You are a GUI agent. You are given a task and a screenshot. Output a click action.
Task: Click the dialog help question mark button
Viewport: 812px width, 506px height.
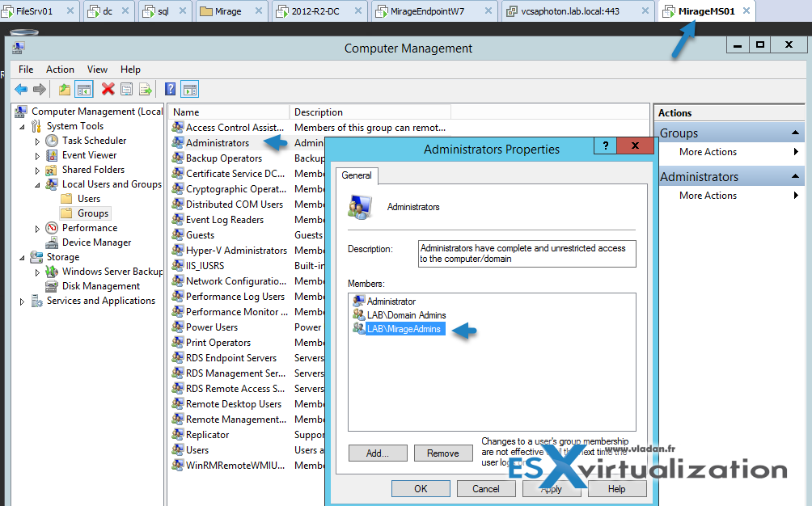pyautogui.click(x=606, y=146)
